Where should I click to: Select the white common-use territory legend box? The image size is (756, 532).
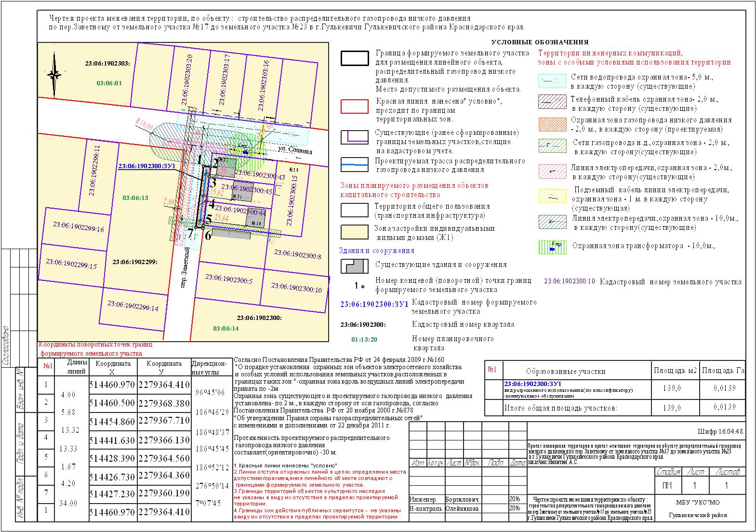pyautogui.click(x=355, y=210)
